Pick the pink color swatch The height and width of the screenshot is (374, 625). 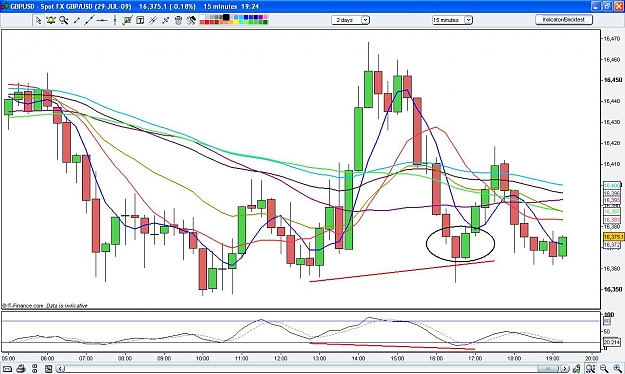coord(265,17)
